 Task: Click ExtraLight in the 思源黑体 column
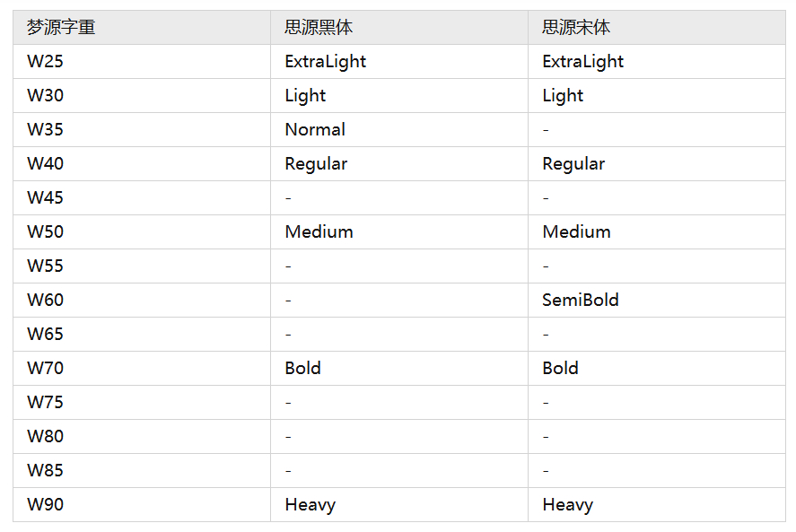pyautogui.click(x=326, y=62)
